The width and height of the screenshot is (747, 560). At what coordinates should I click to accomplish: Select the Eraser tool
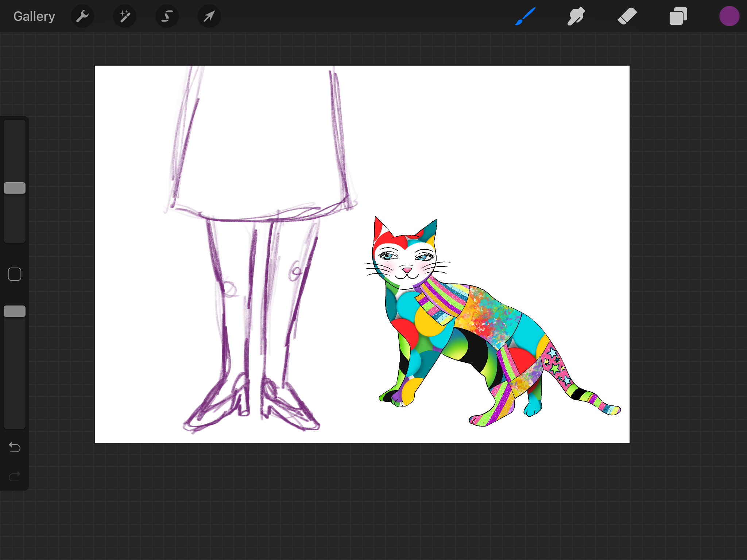click(627, 16)
